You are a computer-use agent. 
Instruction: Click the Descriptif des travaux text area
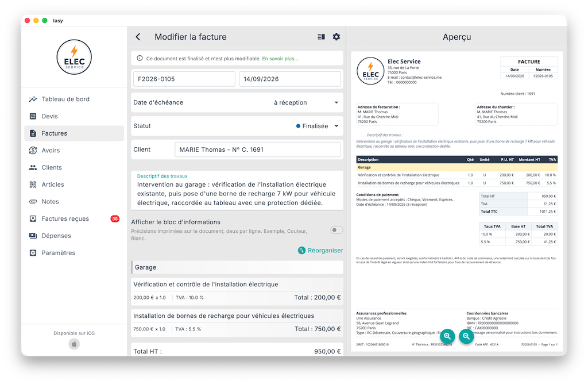pos(237,190)
